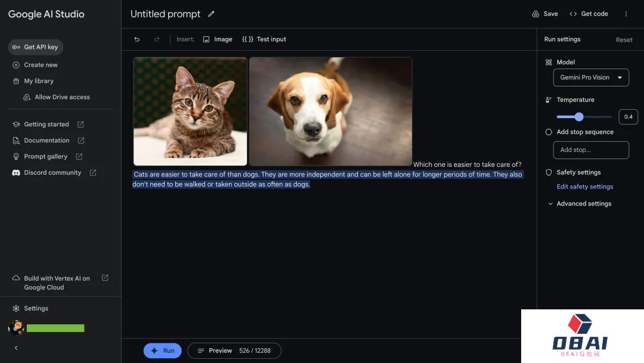
Task: Save the current prompt
Action: 545,14
